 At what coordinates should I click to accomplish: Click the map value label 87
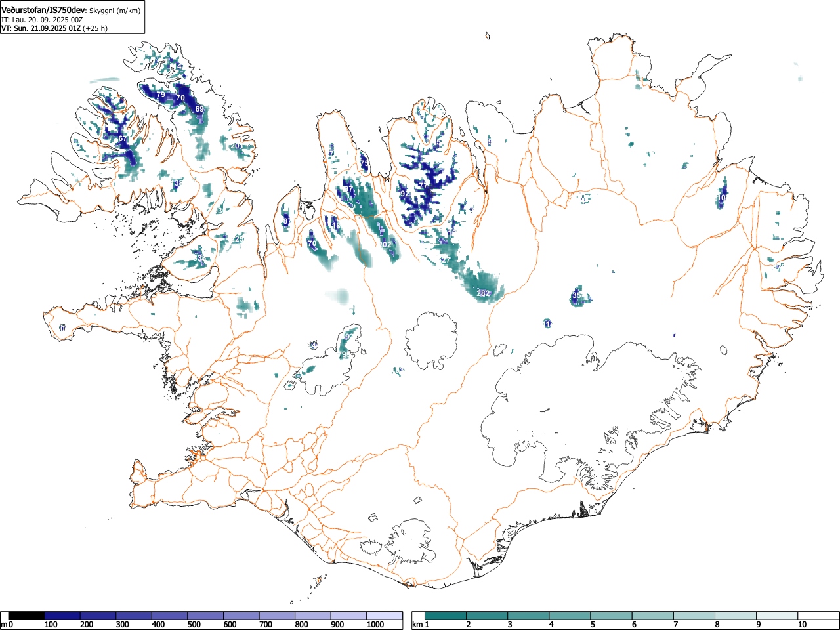point(287,222)
